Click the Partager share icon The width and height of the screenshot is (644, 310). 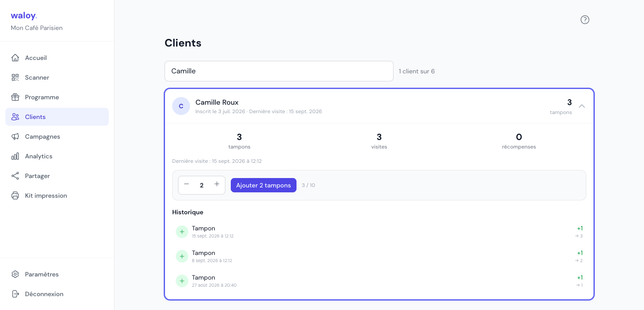pyautogui.click(x=15, y=176)
